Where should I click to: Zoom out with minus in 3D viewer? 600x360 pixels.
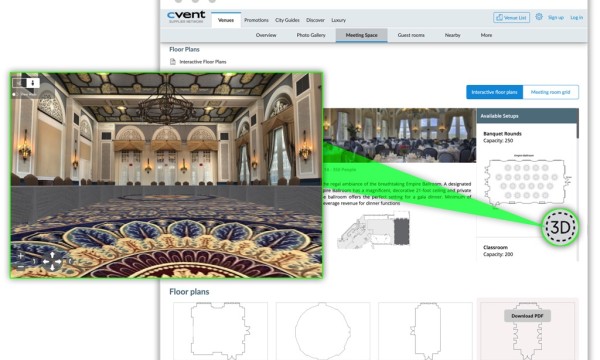coord(21,267)
